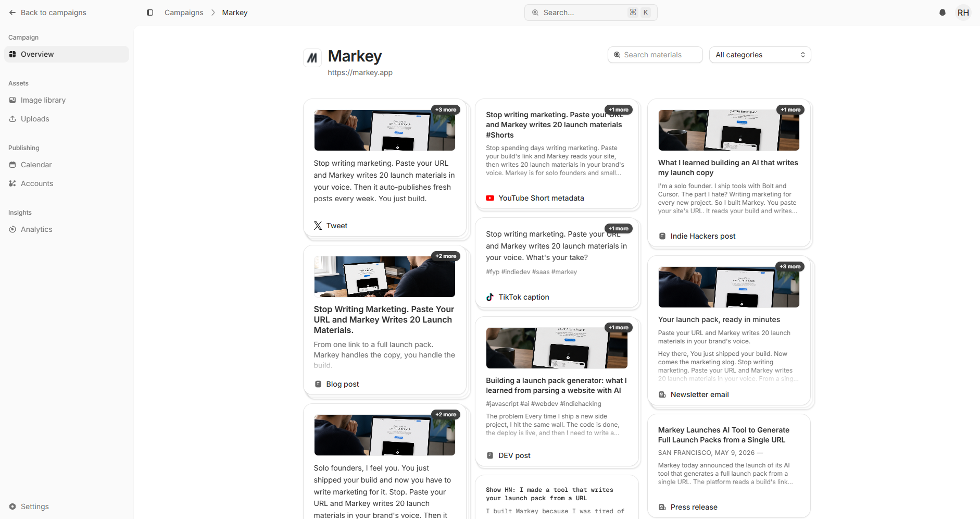The image size is (980, 519).
Task: Click the Blog post document icon
Action: click(318, 384)
